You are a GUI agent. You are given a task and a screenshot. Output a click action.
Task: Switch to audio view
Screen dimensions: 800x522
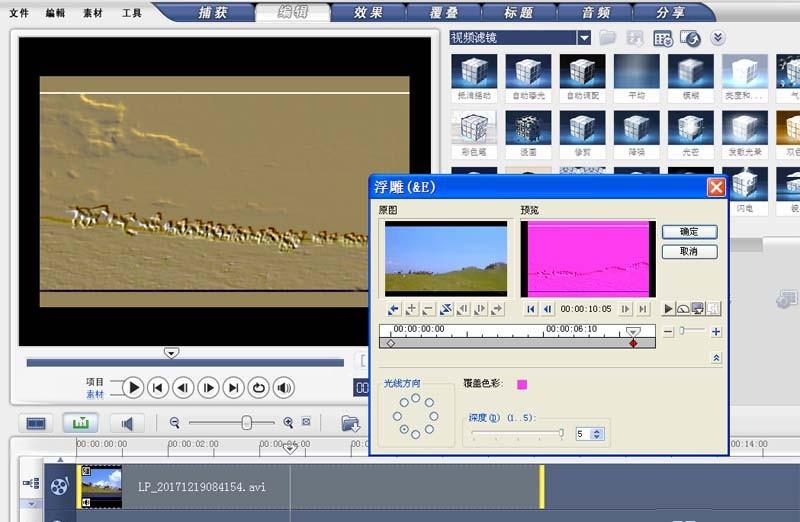128,423
